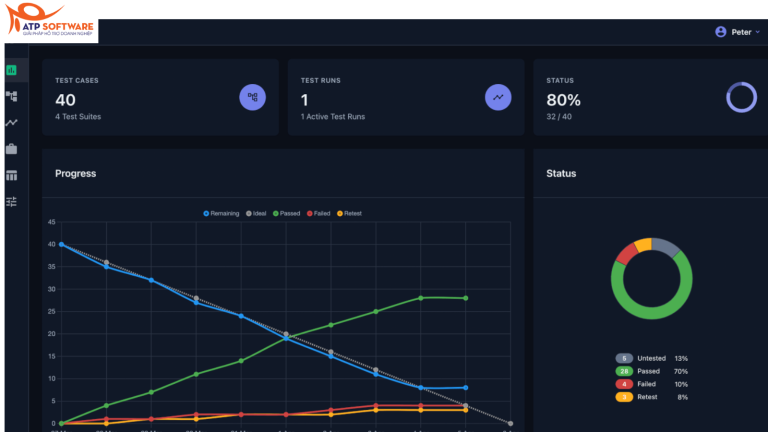This screenshot has width=768, height=432.
Task: Click the ATP Software logo
Action: (x=50, y=21)
